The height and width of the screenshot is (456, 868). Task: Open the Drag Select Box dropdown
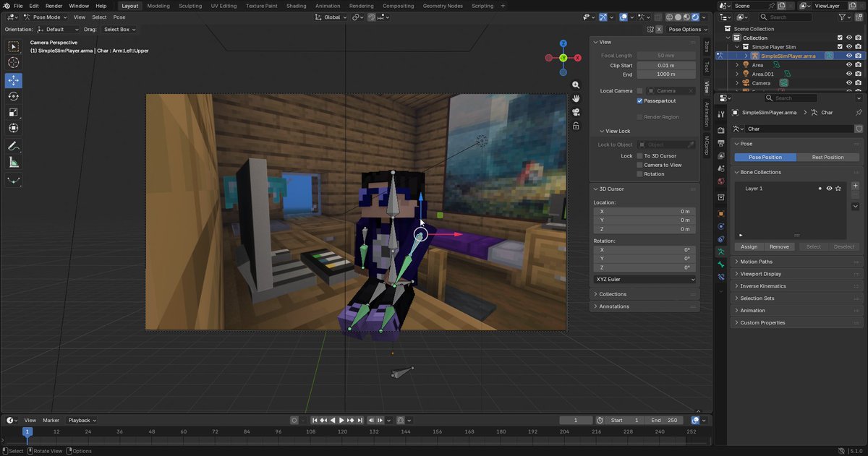click(x=119, y=30)
